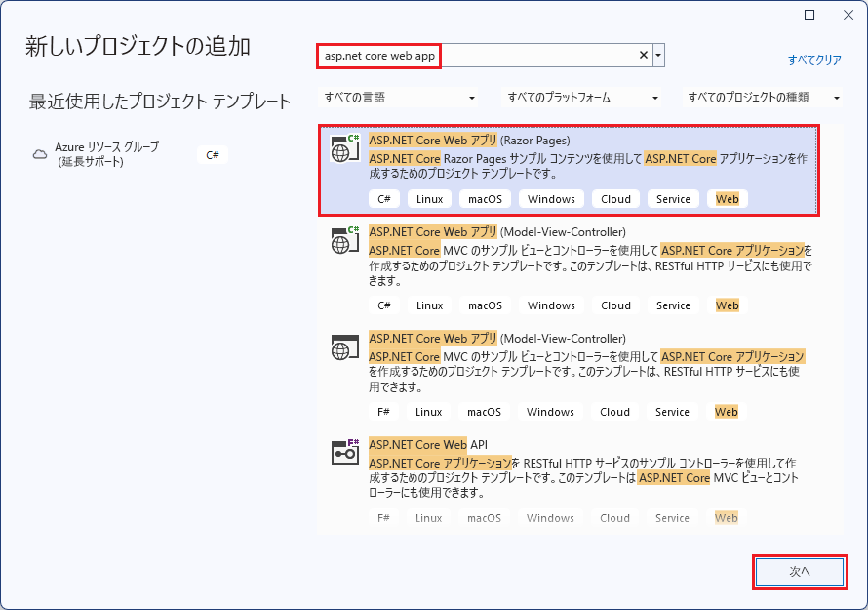Click the C# Model-View-Controller template icon
The image size is (868, 610).
coord(344,240)
